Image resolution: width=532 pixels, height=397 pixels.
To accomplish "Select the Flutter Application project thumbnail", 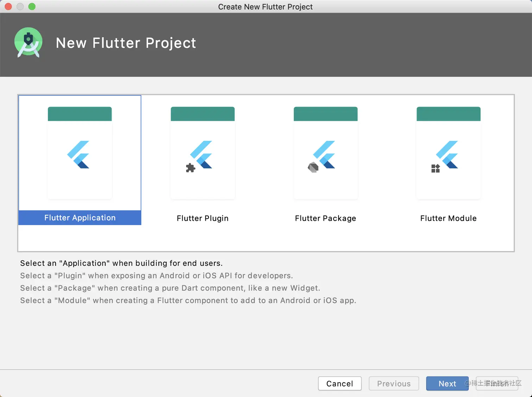I will (80, 153).
